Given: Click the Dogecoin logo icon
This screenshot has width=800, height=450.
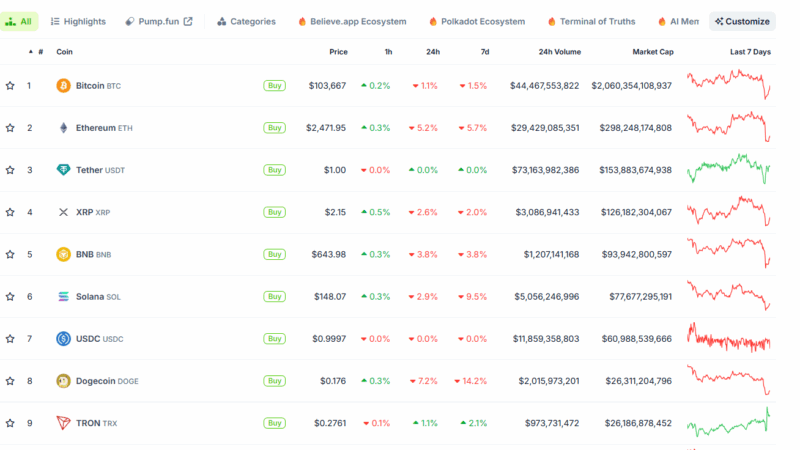Looking at the screenshot, I should (x=63, y=381).
